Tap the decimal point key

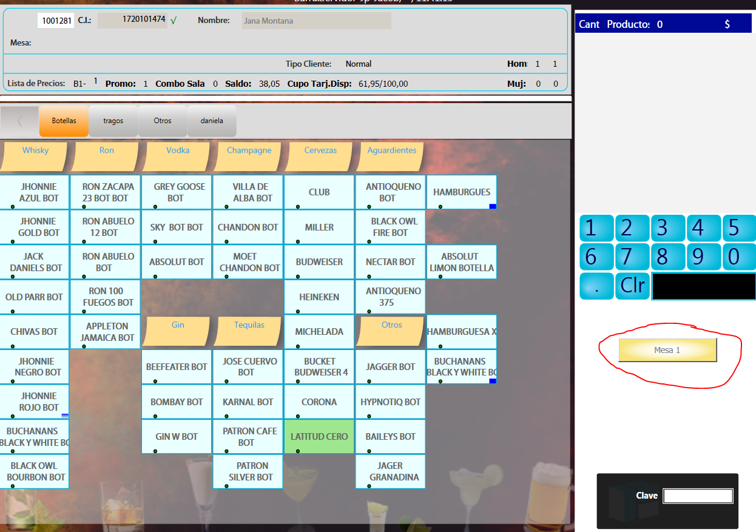[596, 286]
